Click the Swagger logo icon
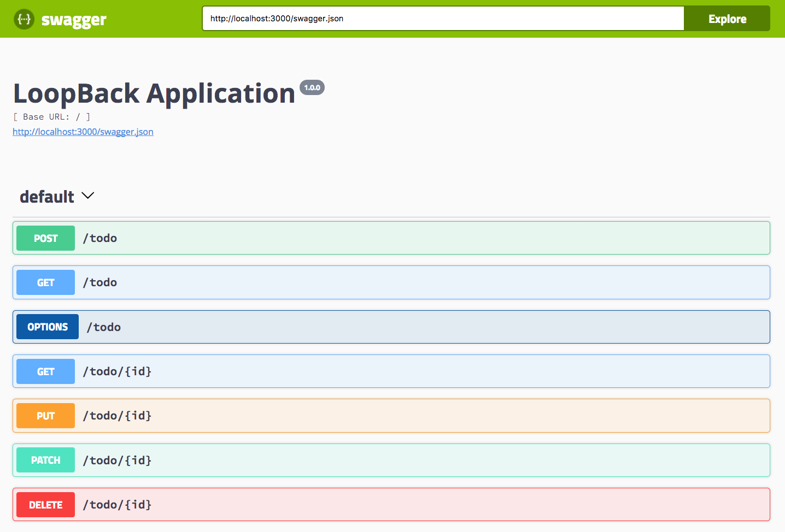 tap(24, 19)
